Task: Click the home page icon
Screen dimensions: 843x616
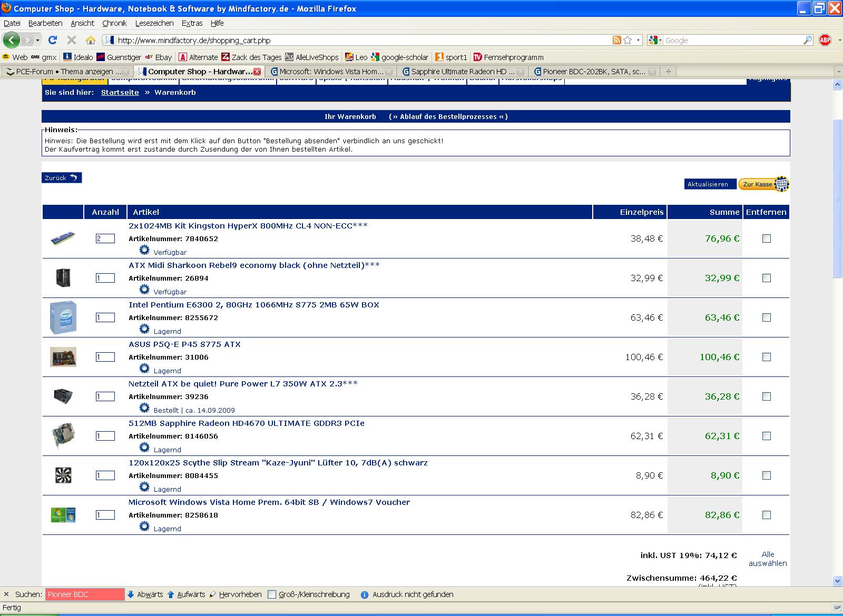Action: coord(91,40)
